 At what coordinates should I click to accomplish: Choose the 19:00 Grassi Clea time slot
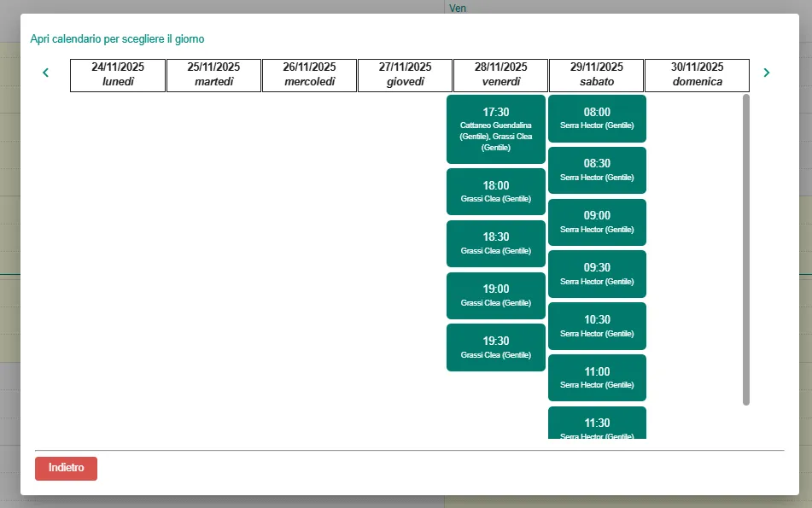495,295
